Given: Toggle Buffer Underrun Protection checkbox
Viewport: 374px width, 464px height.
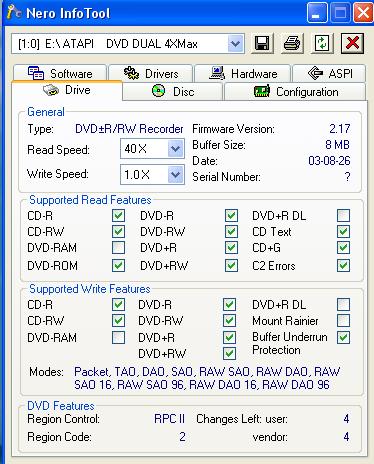Looking at the screenshot, I should click(x=343, y=337).
